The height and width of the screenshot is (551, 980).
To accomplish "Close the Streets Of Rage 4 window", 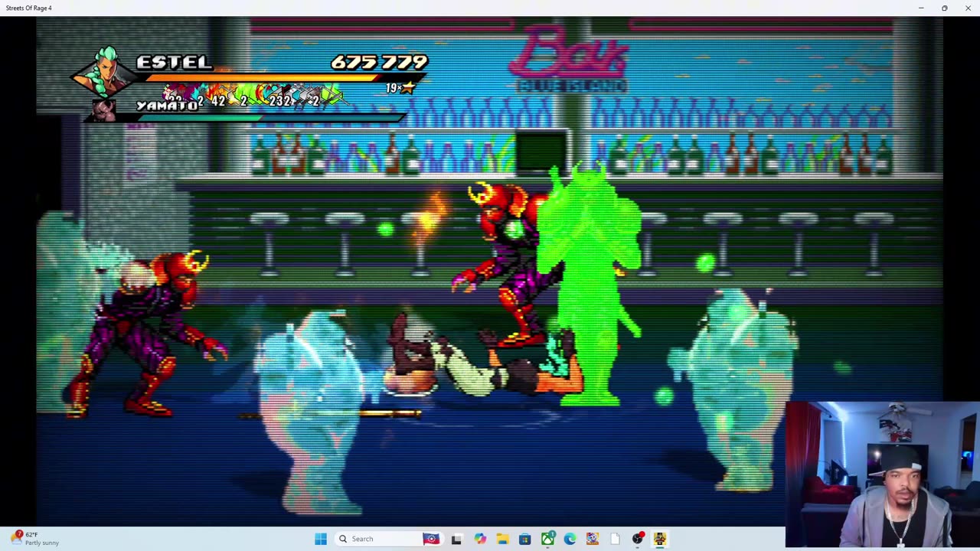I will click(968, 8).
